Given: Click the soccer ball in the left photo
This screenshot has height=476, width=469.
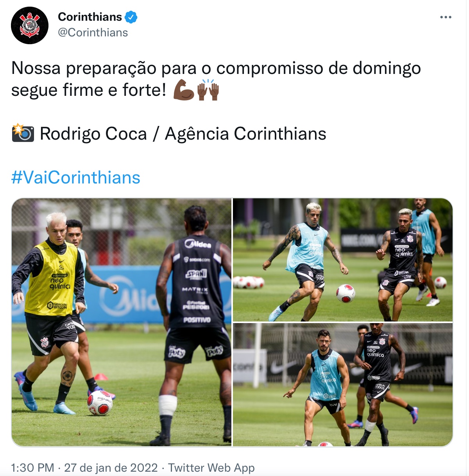Looking at the screenshot, I should [x=100, y=402].
